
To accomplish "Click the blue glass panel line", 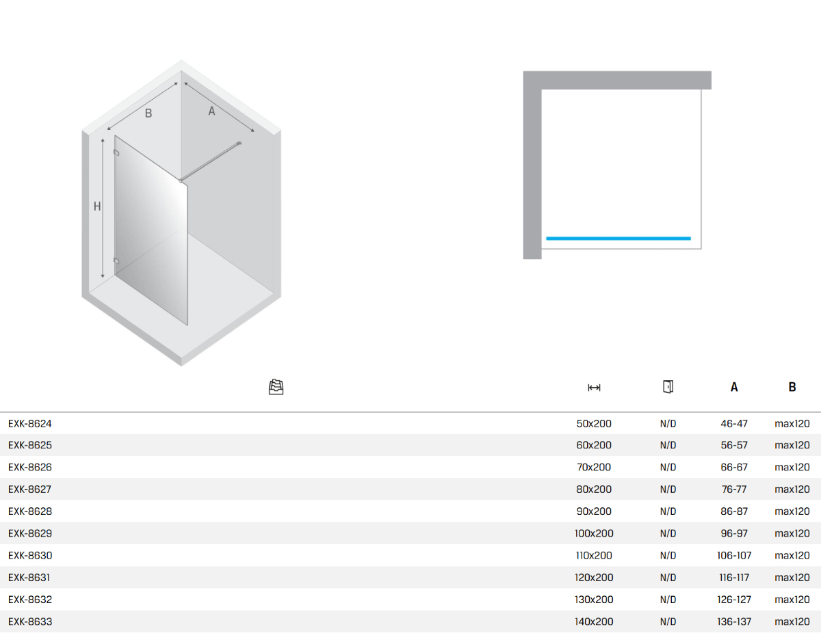I will click(618, 239).
